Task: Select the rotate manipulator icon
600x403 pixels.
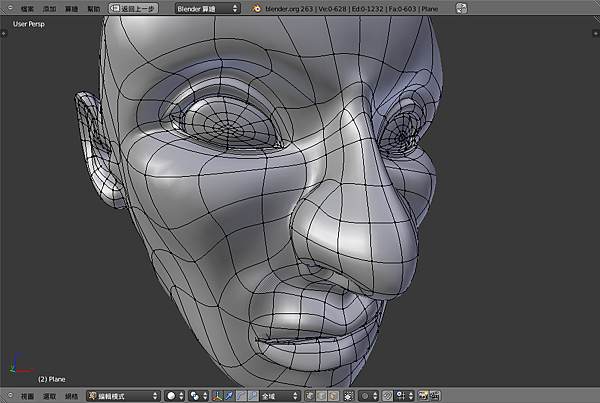Action: 242,396
